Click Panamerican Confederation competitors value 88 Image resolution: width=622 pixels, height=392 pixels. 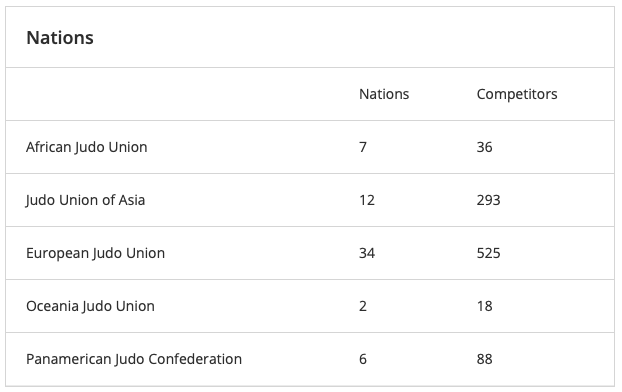coord(484,359)
